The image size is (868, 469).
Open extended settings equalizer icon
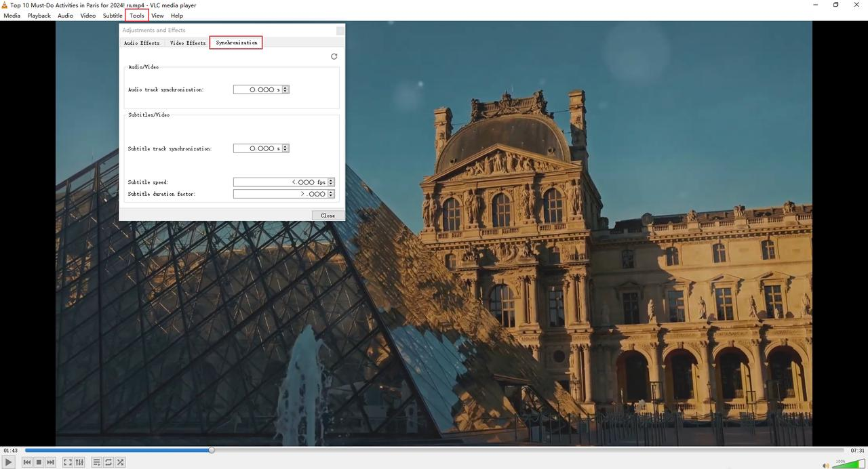point(79,462)
